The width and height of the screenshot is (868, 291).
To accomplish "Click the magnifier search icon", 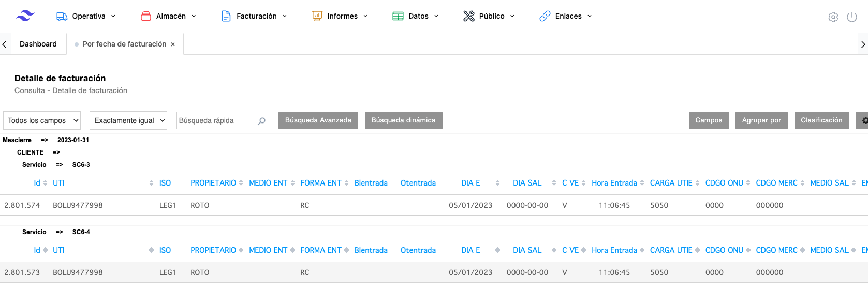I will [261, 121].
